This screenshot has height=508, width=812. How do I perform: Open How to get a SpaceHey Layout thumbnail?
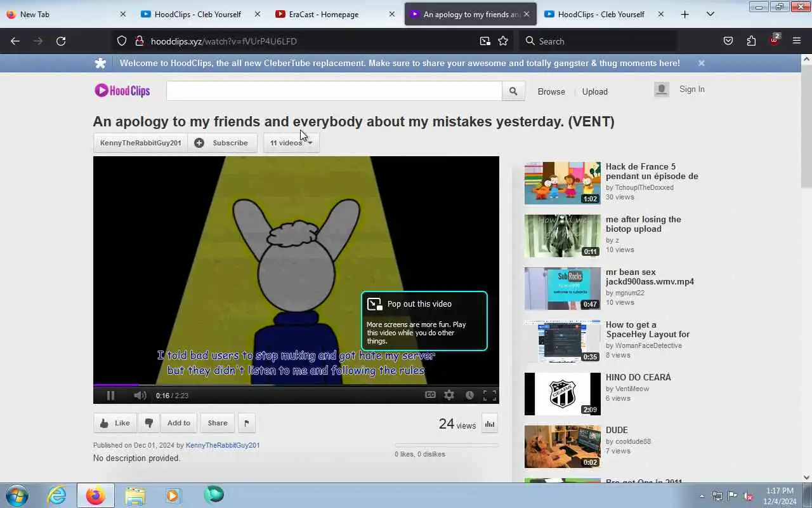(x=562, y=341)
